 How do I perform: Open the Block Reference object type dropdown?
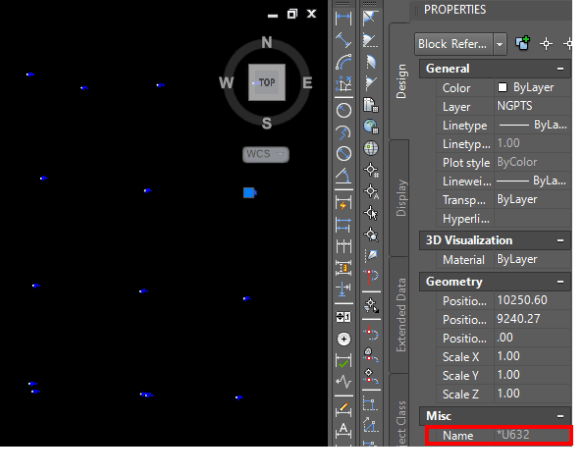point(499,44)
